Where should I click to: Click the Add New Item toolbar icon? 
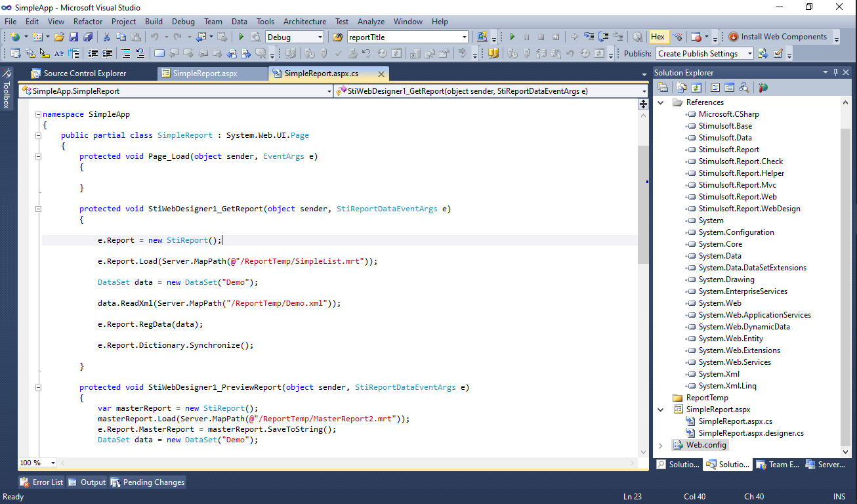coord(37,37)
